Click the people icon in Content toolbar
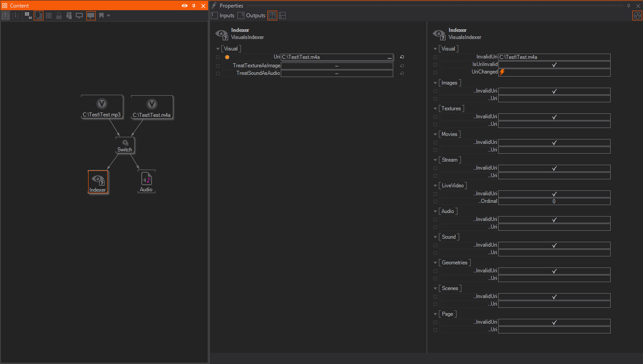Image resolution: width=643 pixels, height=364 pixels. (69, 15)
